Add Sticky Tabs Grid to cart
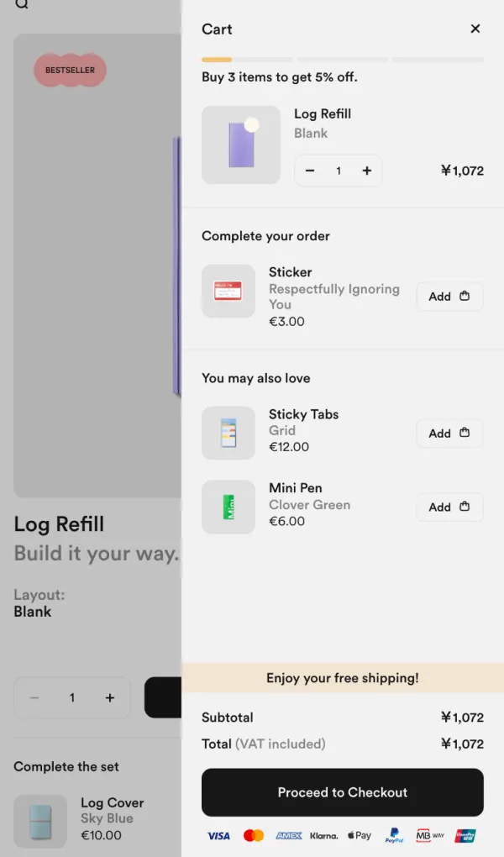Image resolution: width=504 pixels, height=857 pixels. coord(449,434)
